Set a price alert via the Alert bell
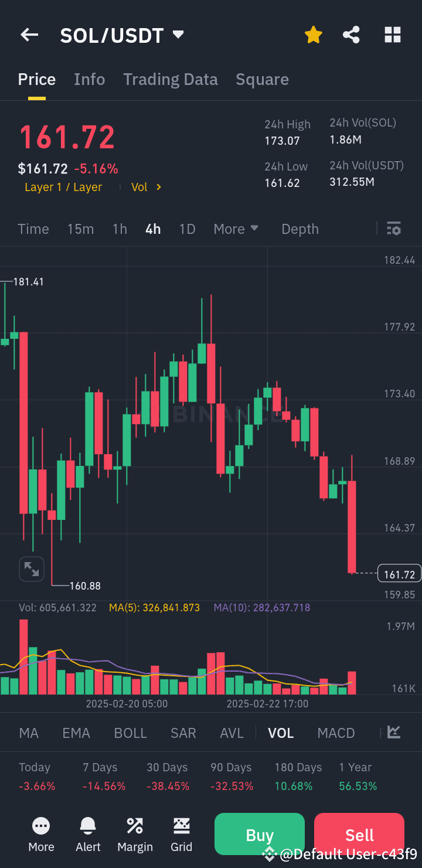The height and width of the screenshot is (868, 422). tap(88, 834)
